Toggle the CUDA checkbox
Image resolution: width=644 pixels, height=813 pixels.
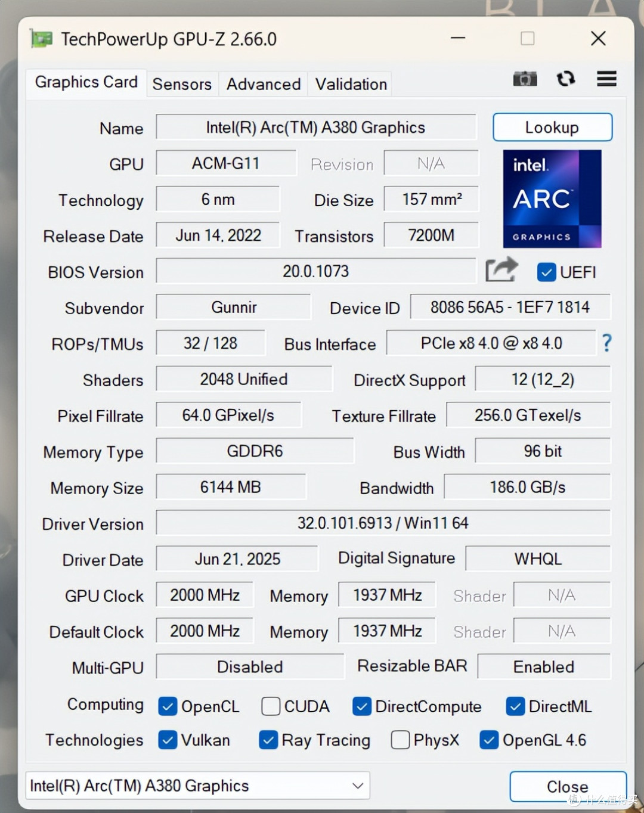(x=271, y=706)
